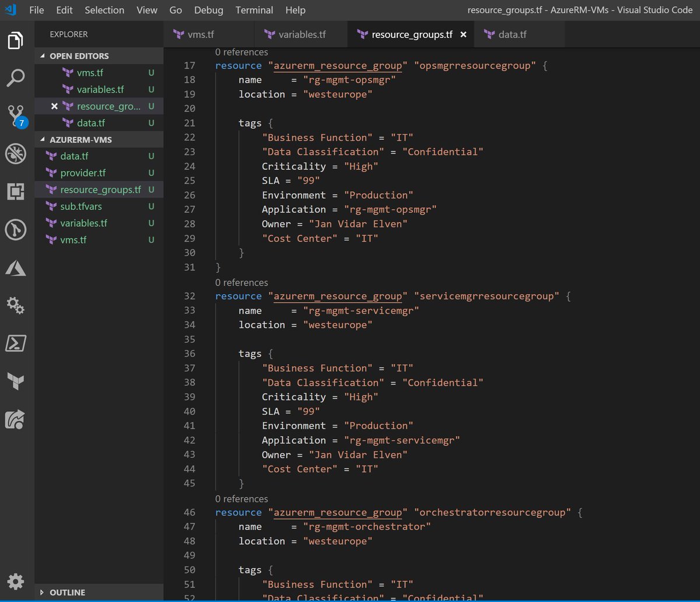Open the Help menu
Viewport: 700px width, 602px height.
pos(296,10)
